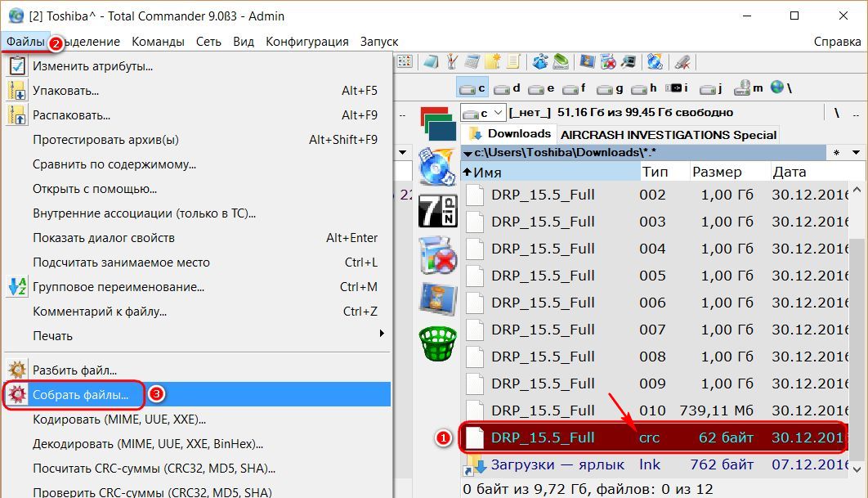Expand the Печать submenu arrow

pyautogui.click(x=382, y=334)
